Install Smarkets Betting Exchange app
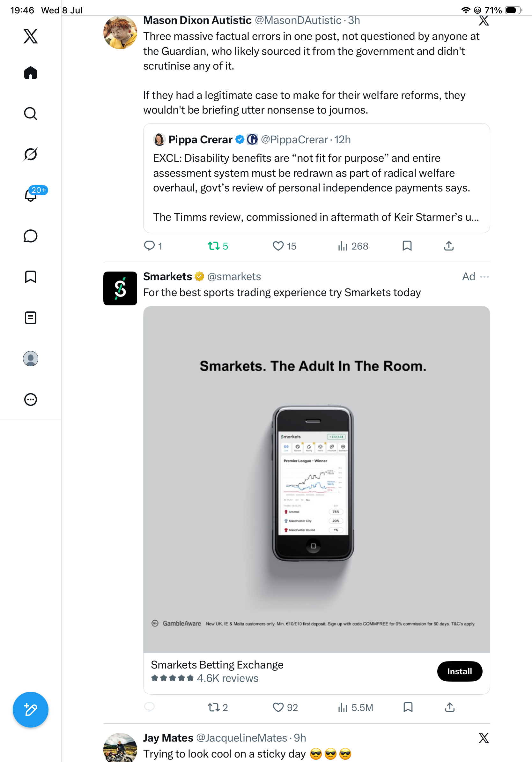This screenshot has height=762, width=532. (x=459, y=671)
